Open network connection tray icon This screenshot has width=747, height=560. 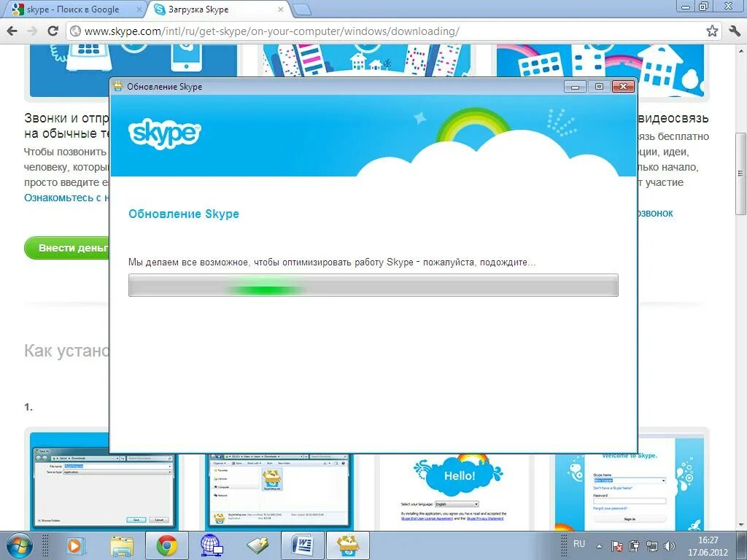tap(651, 546)
